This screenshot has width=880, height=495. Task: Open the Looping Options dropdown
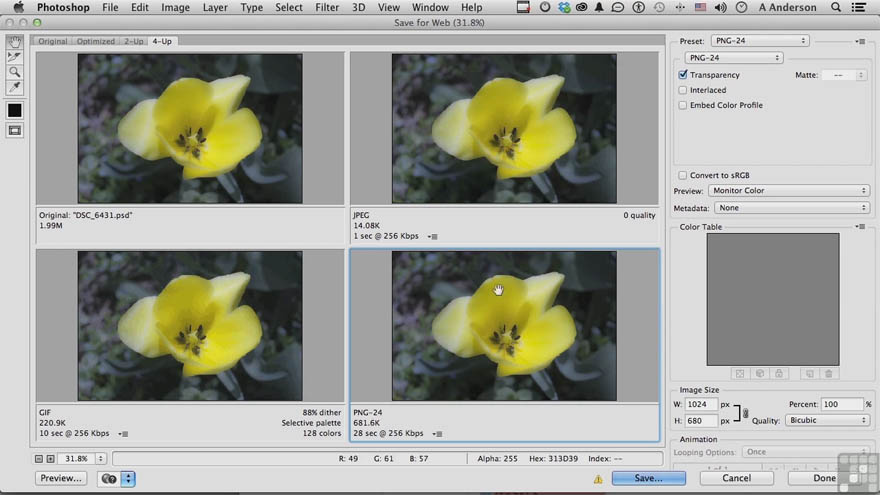pos(805,452)
